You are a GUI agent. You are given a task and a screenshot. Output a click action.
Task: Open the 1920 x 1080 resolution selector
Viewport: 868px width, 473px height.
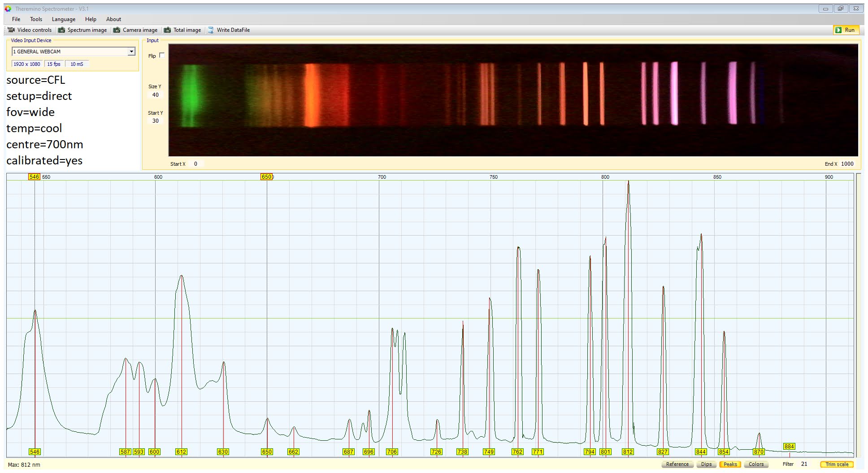[x=26, y=64]
